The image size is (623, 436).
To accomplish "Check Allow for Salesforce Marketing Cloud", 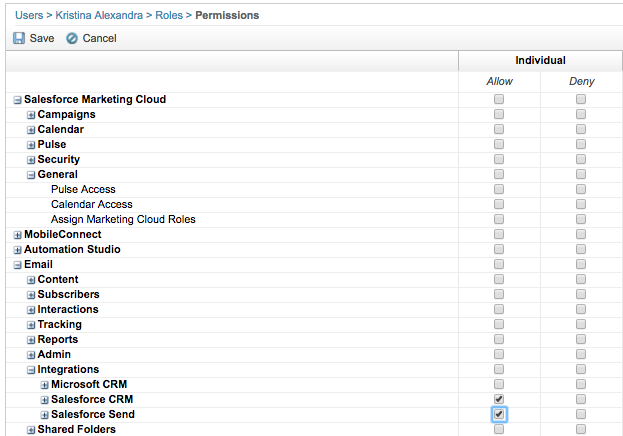I will click(499, 99).
